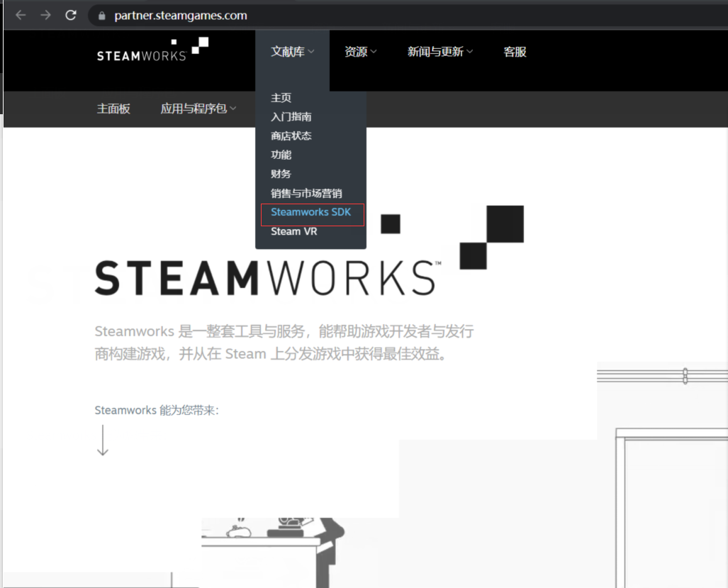This screenshot has height=588, width=728.
Task: Expand the 应用与程序包 dropdown
Action: (198, 109)
